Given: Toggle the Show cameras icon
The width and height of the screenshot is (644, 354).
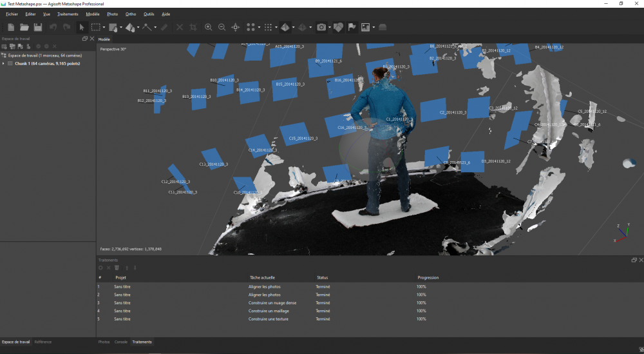Looking at the screenshot, I should pos(321,27).
